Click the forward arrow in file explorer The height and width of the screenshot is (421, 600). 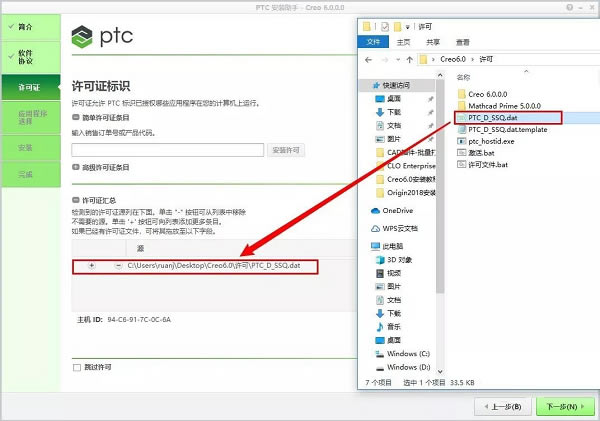[385, 60]
